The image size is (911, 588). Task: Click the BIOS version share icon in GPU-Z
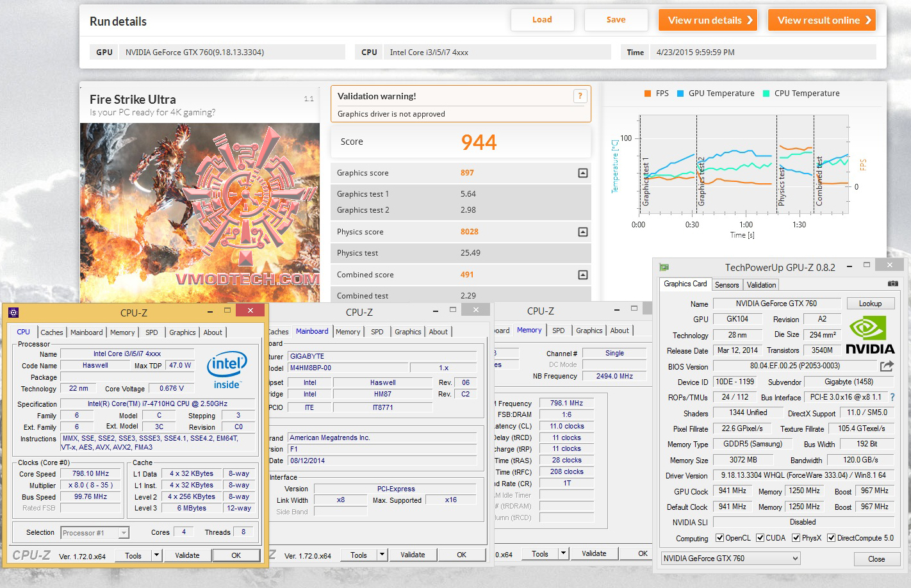pos(887,366)
